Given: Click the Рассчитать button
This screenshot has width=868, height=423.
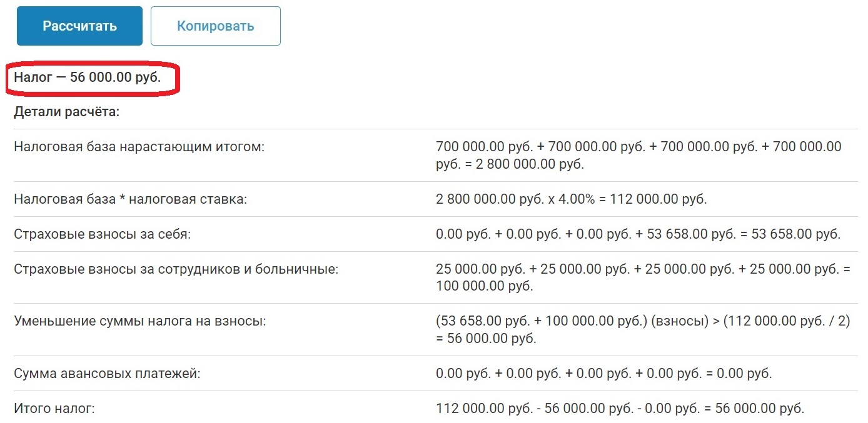Looking at the screenshot, I should click(79, 26).
